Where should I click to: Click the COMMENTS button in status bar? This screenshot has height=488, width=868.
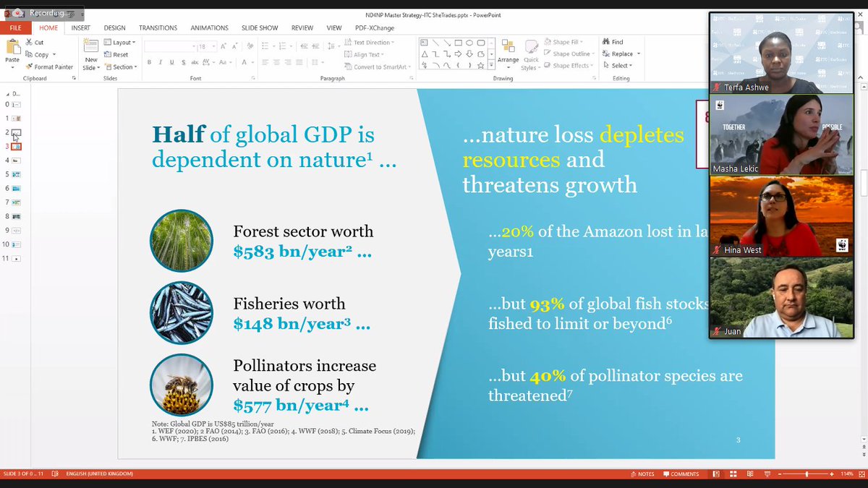coord(680,474)
